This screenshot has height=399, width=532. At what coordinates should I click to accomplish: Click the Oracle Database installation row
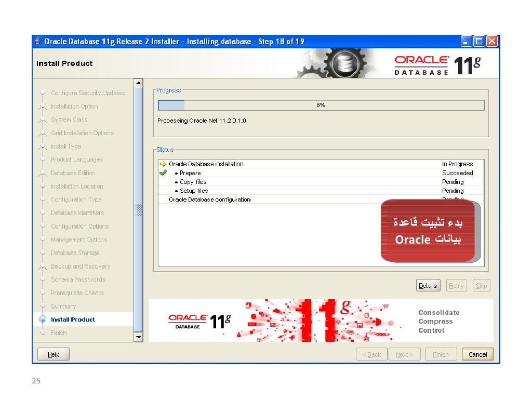pyautogui.click(x=321, y=164)
